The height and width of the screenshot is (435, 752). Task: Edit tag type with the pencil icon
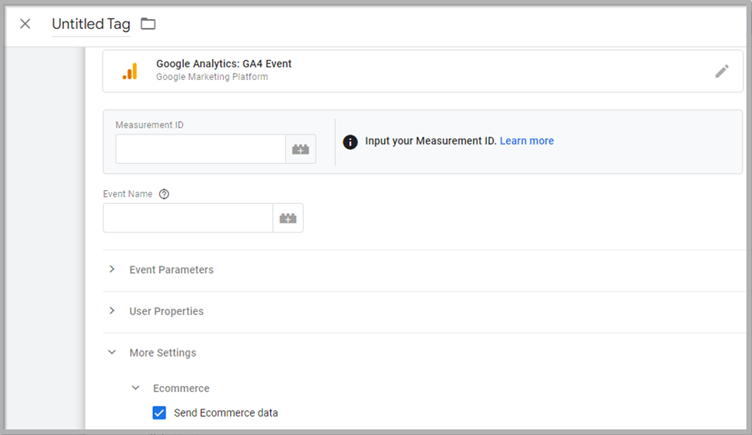722,71
